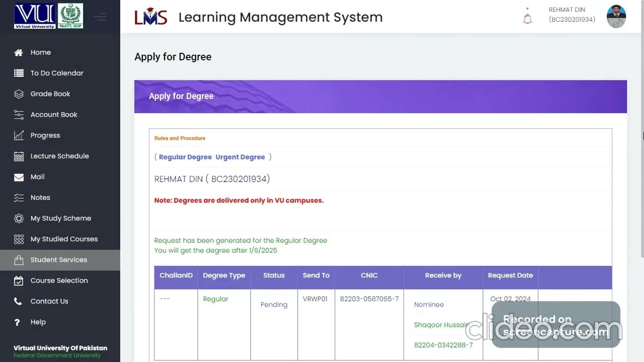Screen dimensions: 644x362
Task: Open the Regular Degree link
Action: coord(185,157)
